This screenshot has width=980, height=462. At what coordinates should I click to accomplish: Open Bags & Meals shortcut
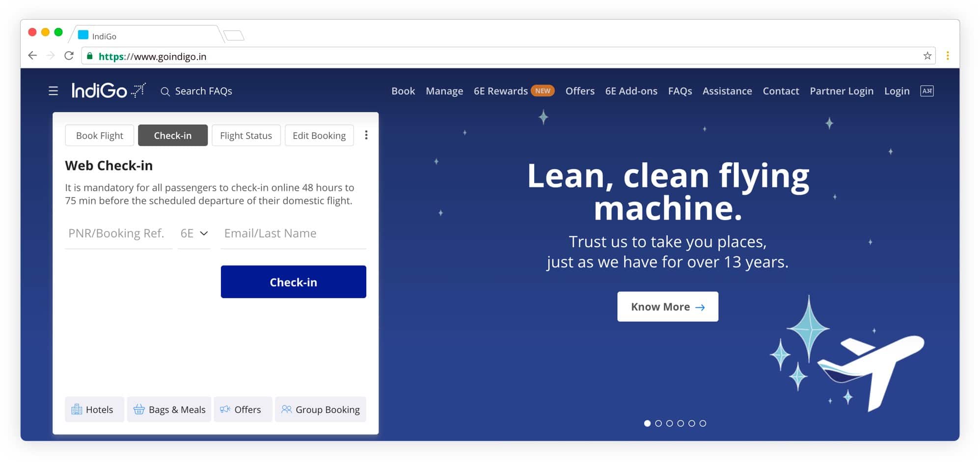(169, 409)
